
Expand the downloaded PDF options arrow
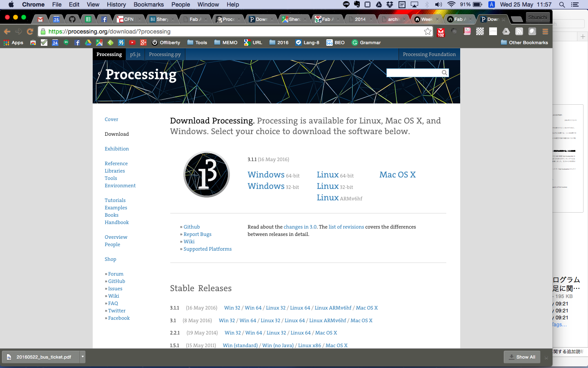tap(82, 357)
